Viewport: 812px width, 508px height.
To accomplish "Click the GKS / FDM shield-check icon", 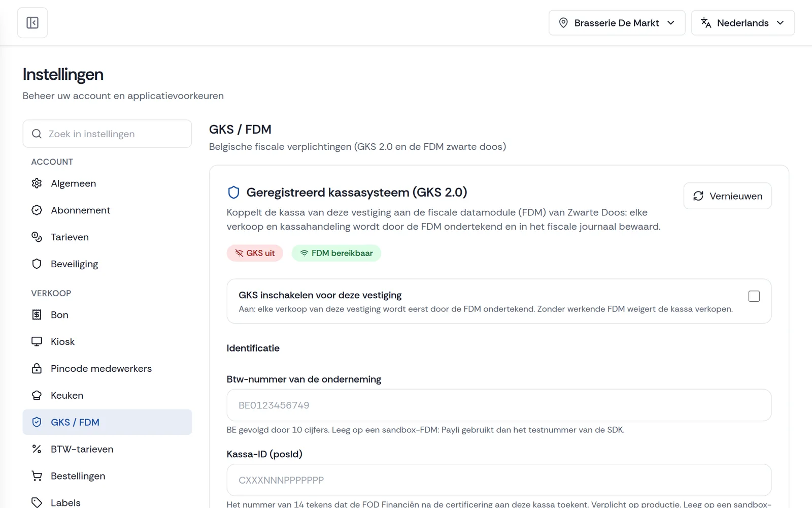I will click(37, 423).
